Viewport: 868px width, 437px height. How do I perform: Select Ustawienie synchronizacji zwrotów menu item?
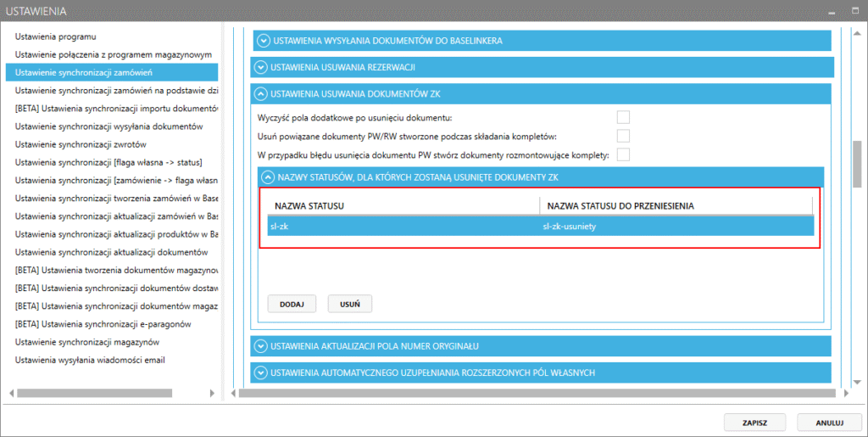point(81,144)
